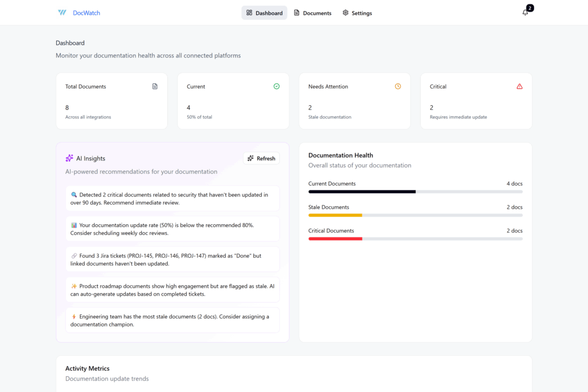Screen dimensions: 588x392
Task: Click the Stale Documents yellow progress bar
Action: [x=415, y=215]
